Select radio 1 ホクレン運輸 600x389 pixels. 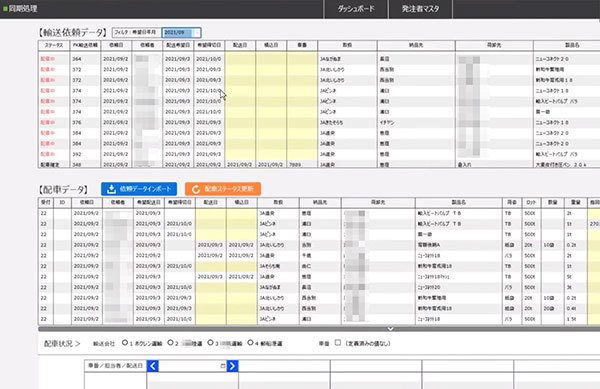[125, 343]
